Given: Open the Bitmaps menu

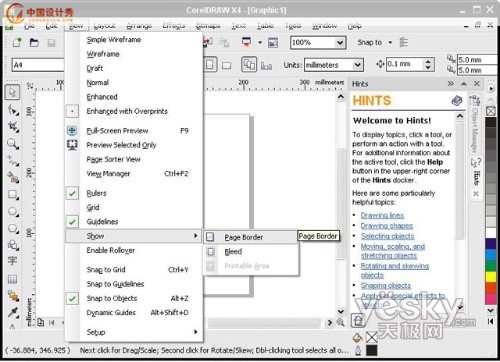Looking at the screenshot, I should (x=208, y=25).
